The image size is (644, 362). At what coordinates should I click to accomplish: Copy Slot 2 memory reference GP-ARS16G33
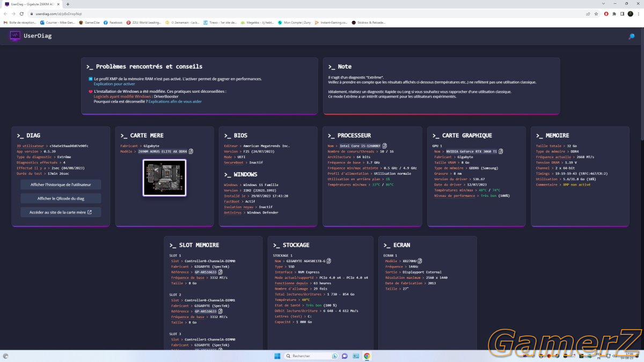coord(220,311)
